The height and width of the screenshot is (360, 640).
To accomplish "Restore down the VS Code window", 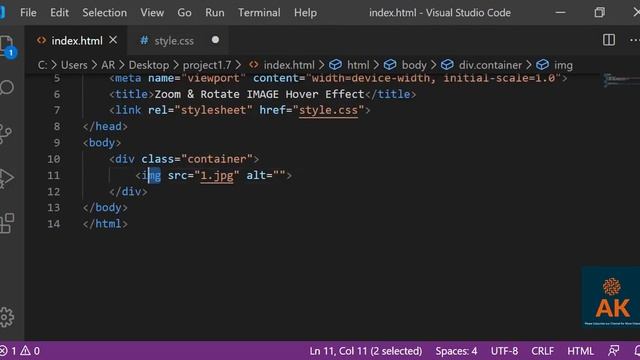I will tap(599, 13).
